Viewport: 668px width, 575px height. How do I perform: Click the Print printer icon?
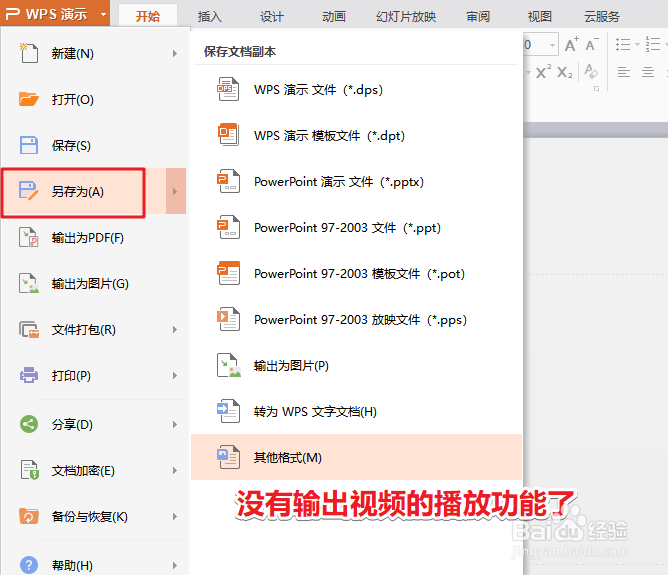pos(29,375)
